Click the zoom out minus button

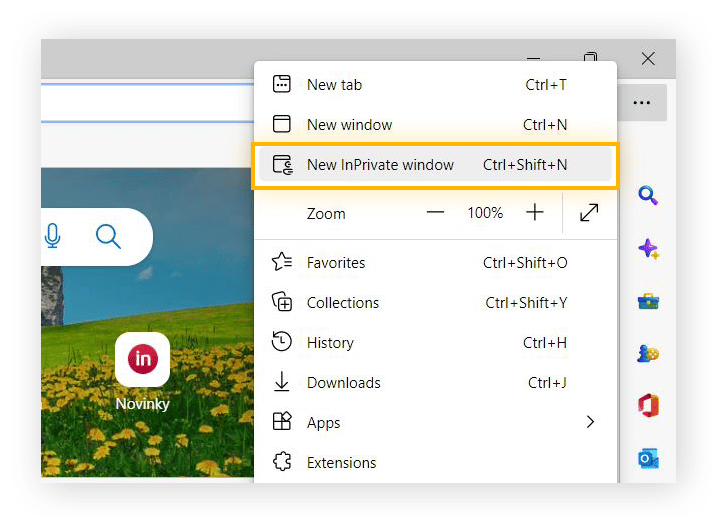coord(435,212)
